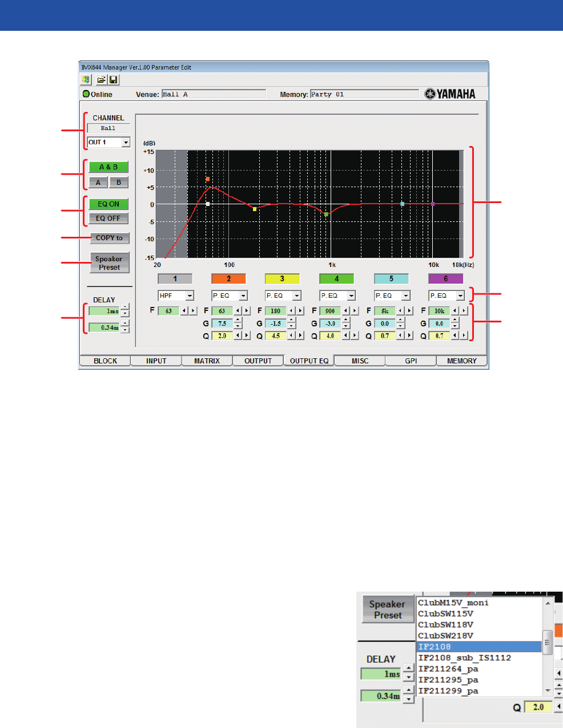Switch to the MATRIX tab
The height and width of the screenshot is (728, 563).
207,361
